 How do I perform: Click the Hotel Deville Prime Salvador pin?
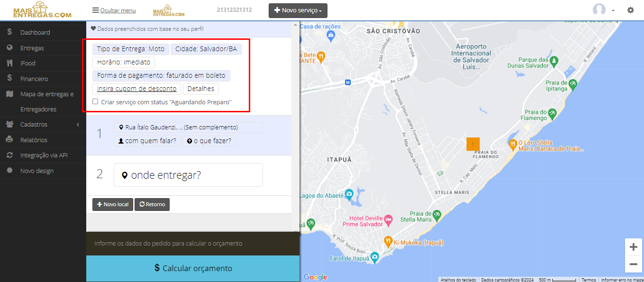[388, 219]
